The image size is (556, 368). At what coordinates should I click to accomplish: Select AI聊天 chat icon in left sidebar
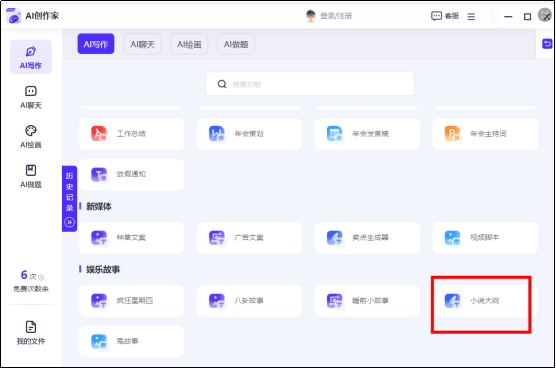click(x=31, y=91)
